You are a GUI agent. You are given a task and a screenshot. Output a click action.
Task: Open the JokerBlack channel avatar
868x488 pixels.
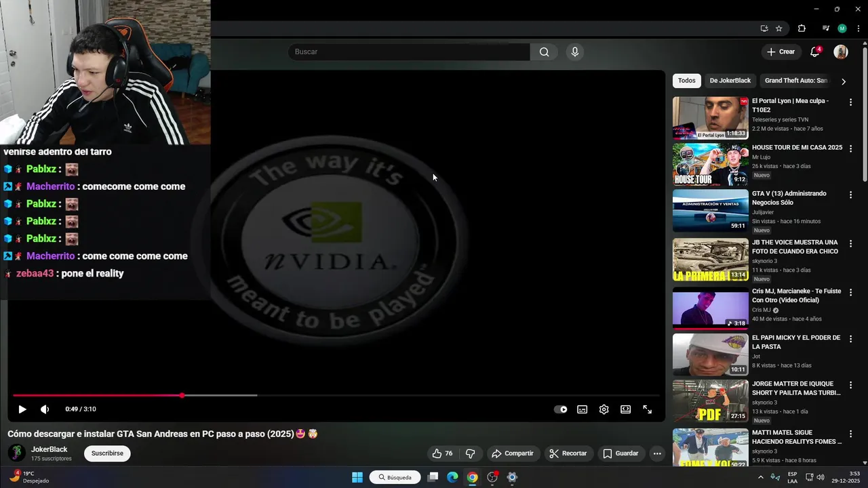16,453
